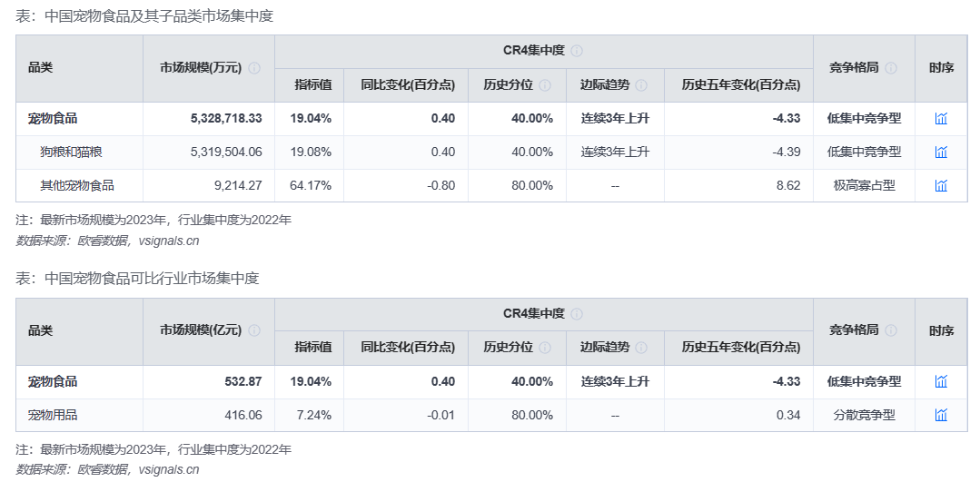Open 宠物食品 trend chart in 可比行业 table
The height and width of the screenshot is (482, 980).
941,382
